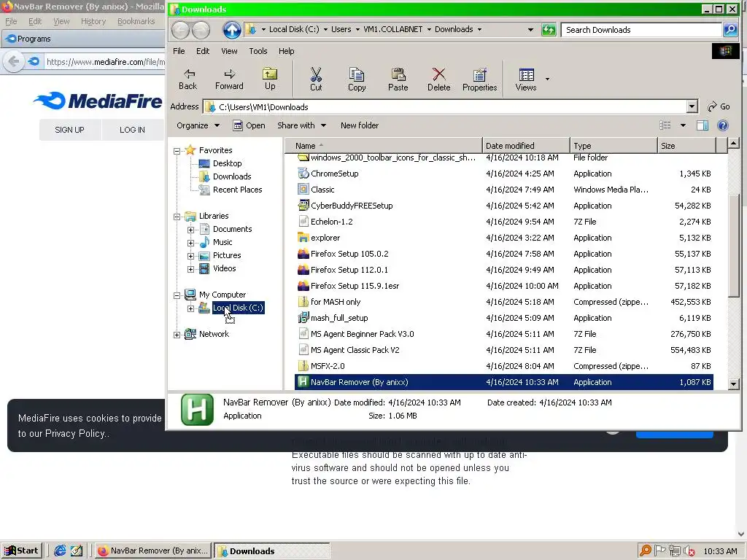
Task: Click the blue up-arrow navigation button
Action: [232, 30]
